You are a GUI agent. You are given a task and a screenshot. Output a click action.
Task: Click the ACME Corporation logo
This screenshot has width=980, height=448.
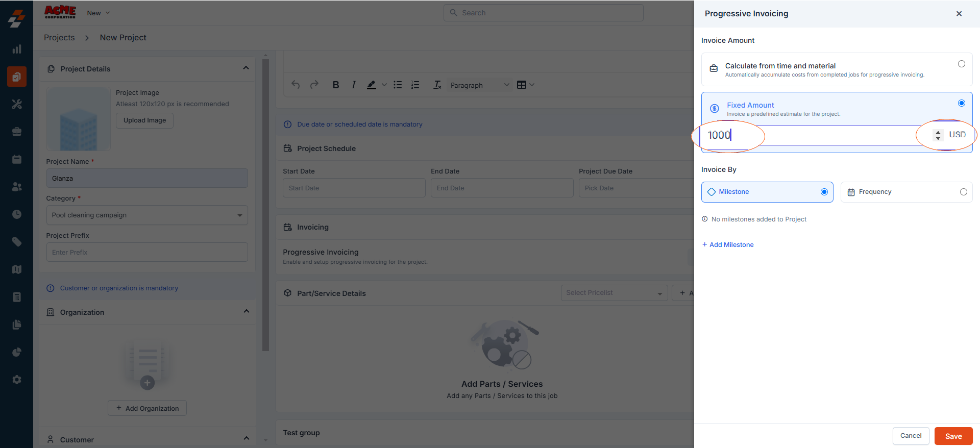(60, 12)
